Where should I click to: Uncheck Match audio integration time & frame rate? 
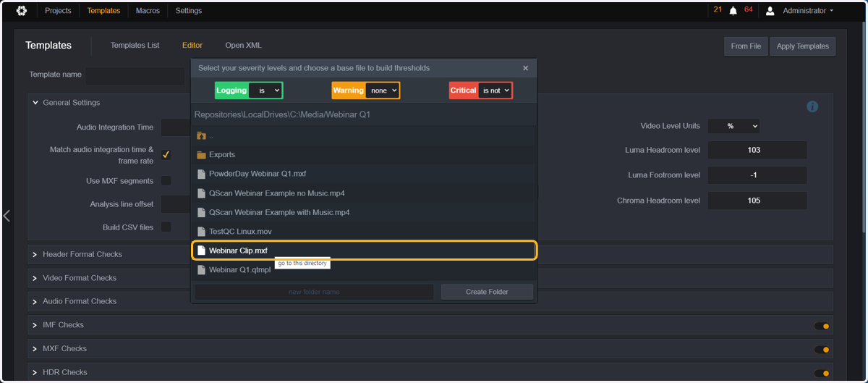tap(166, 155)
